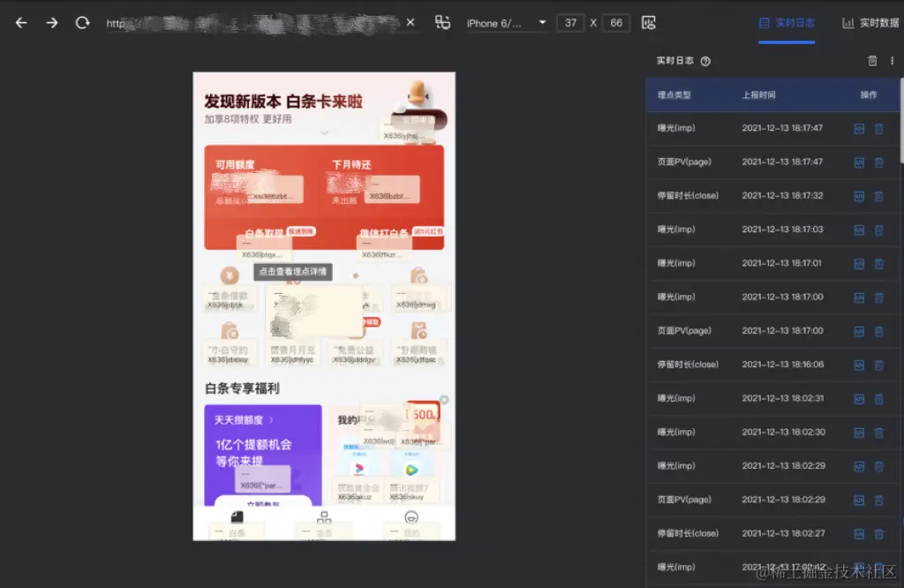
Task: Click the 点击查看埋点详情 tooltip
Action: click(293, 272)
